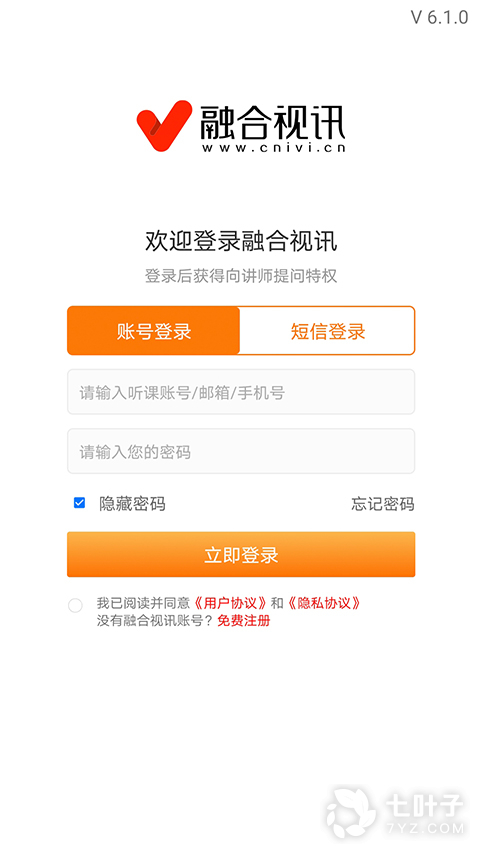The image size is (480, 854).
Task: Click the www.cnivi.cn website address
Action: click(274, 147)
